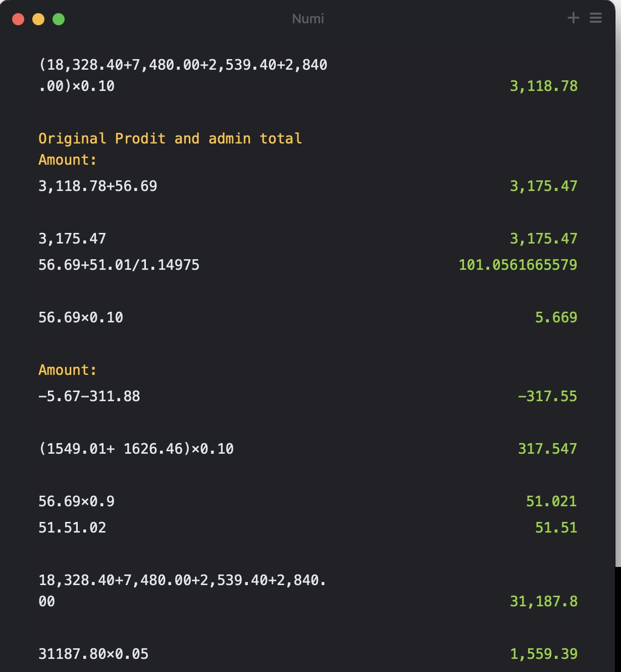Click the 51.51.02 line
The image size is (621, 672).
click(73, 527)
